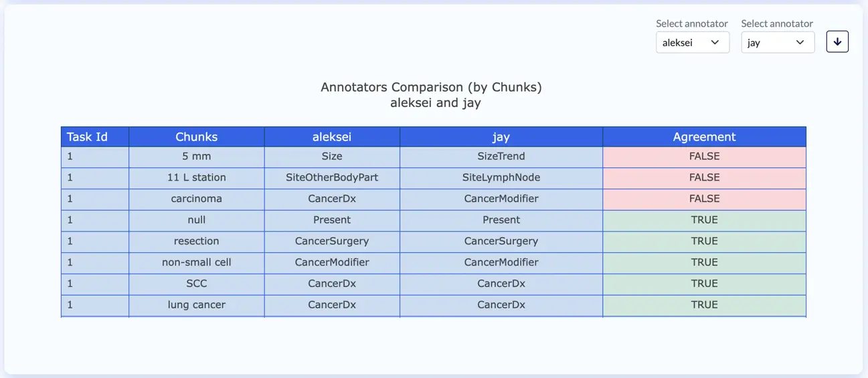Screen dimensions: 868x378
Task: Click the download arrow icon button
Action: click(837, 42)
